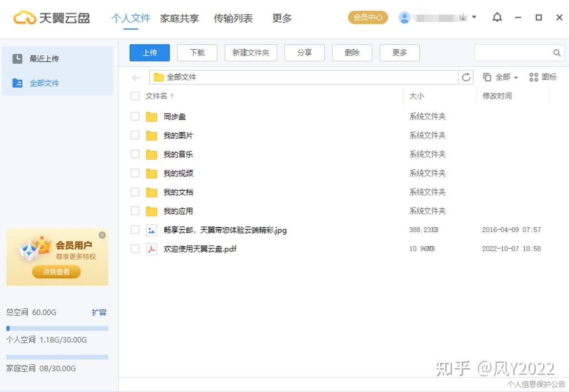The width and height of the screenshot is (569, 392).
Task: Click the 下载 button
Action: click(x=197, y=53)
